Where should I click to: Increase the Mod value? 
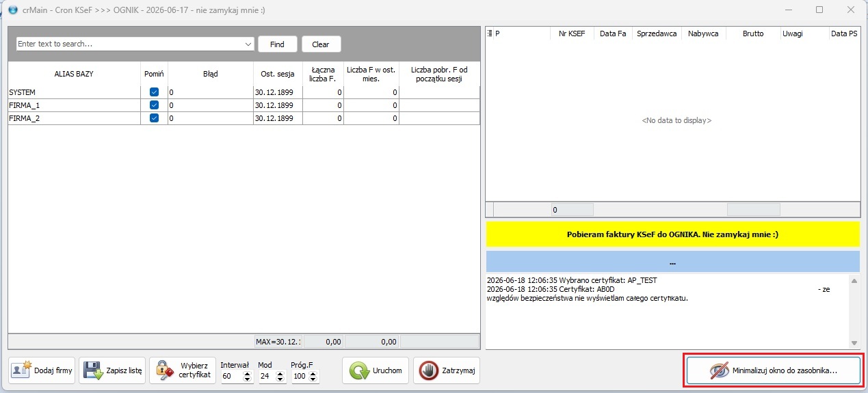click(x=280, y=373)
